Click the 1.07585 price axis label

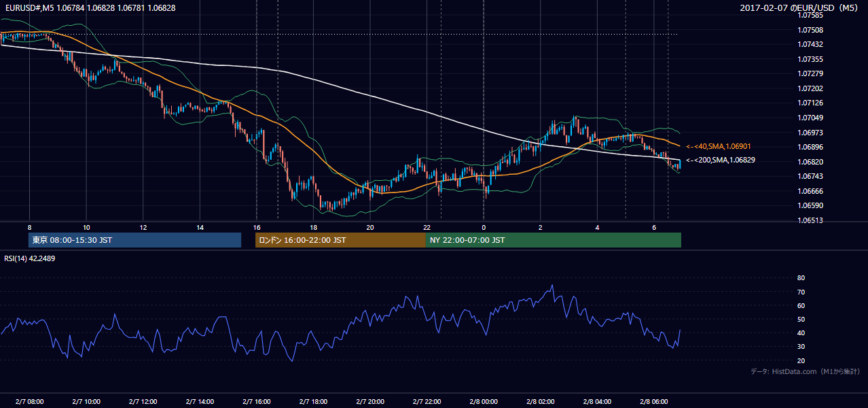pyautogui.click(x=810, y=15)
